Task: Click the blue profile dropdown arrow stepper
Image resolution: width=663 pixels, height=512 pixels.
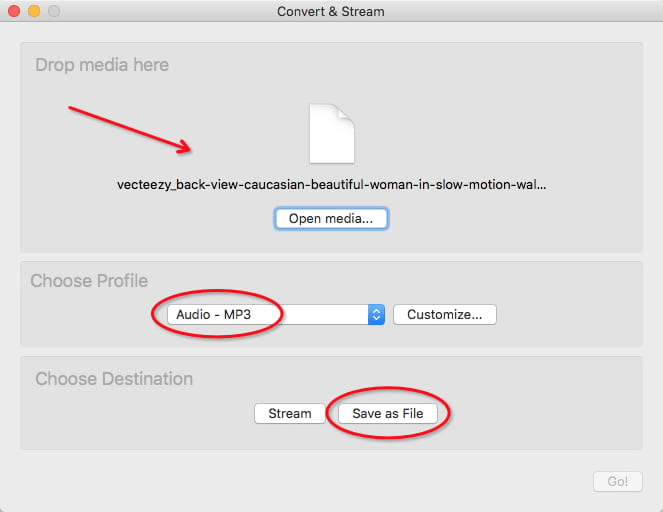Action: pos(376,314)
